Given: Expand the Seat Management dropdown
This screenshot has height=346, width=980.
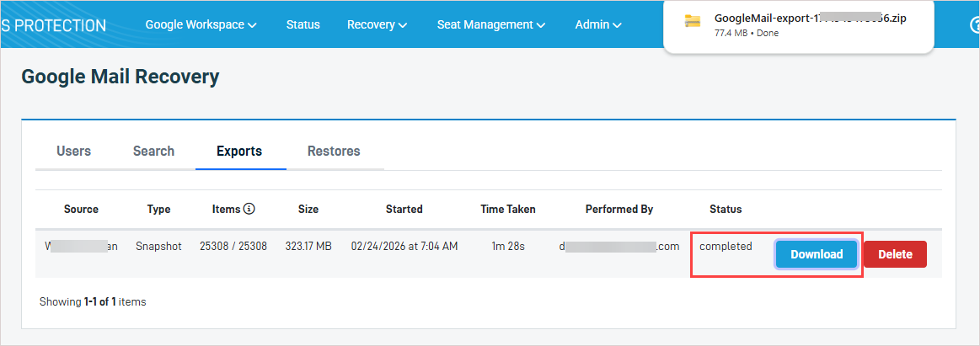Looking at the screenshot, I should point(490,24).
